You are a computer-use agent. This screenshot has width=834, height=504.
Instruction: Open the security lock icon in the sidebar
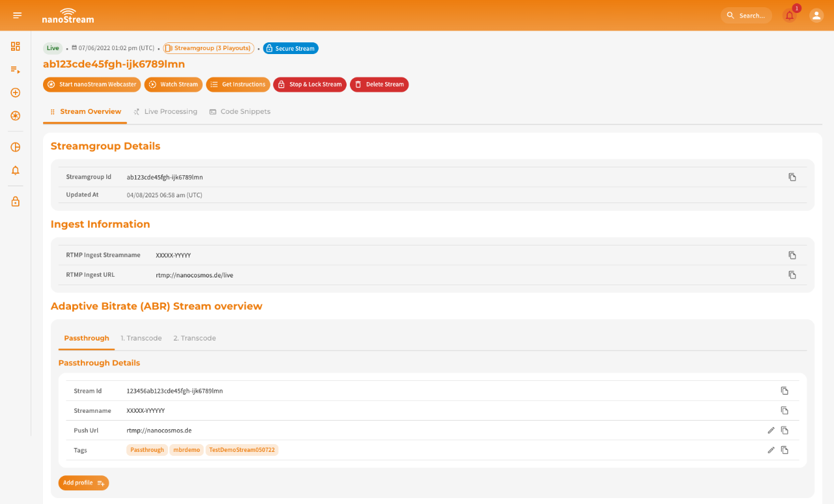[x=16, y=202]
